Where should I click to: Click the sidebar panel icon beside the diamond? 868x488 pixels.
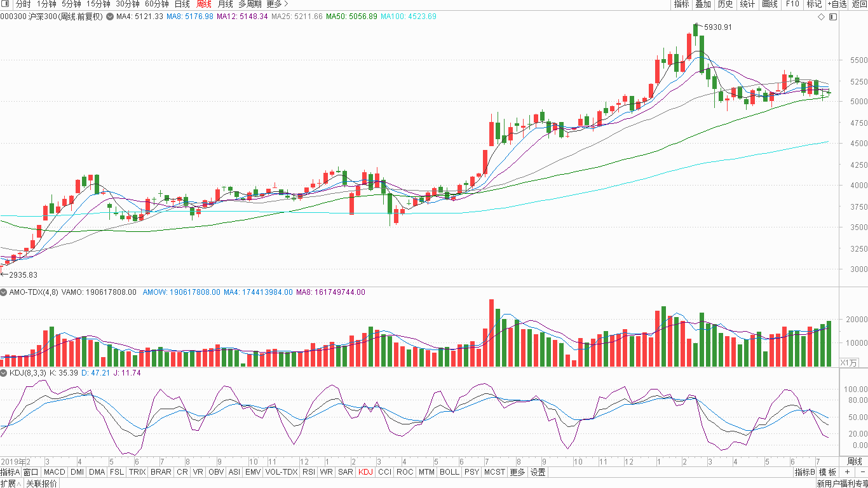(x=833, y=17)
